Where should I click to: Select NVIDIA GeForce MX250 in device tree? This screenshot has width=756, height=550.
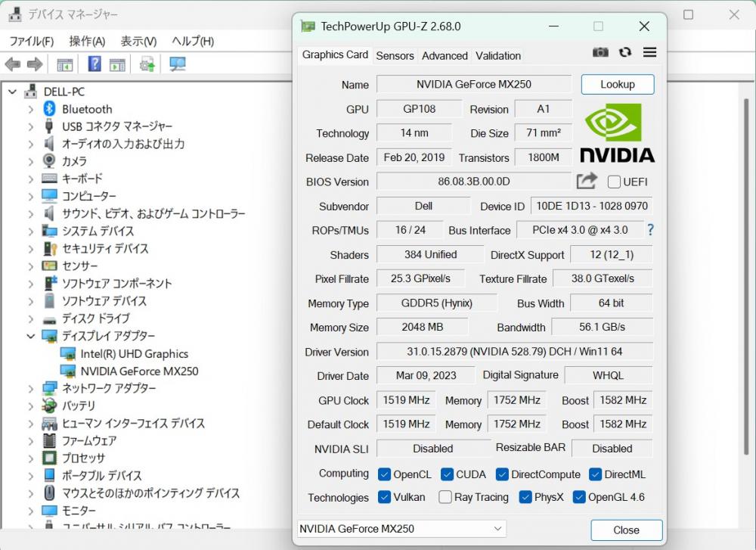pyautogui.click(x=139, y=371)
